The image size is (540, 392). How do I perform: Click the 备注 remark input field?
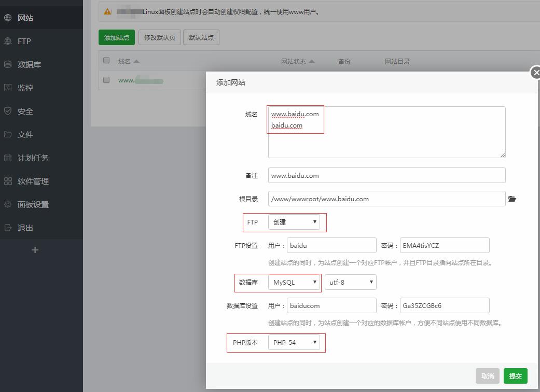pos(386,175)
